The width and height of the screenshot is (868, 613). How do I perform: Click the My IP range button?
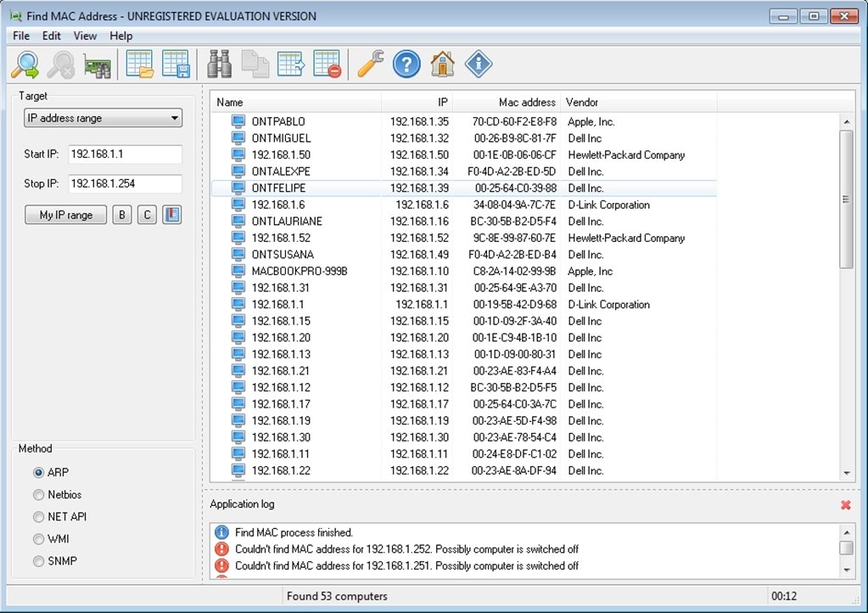[66, 215]
